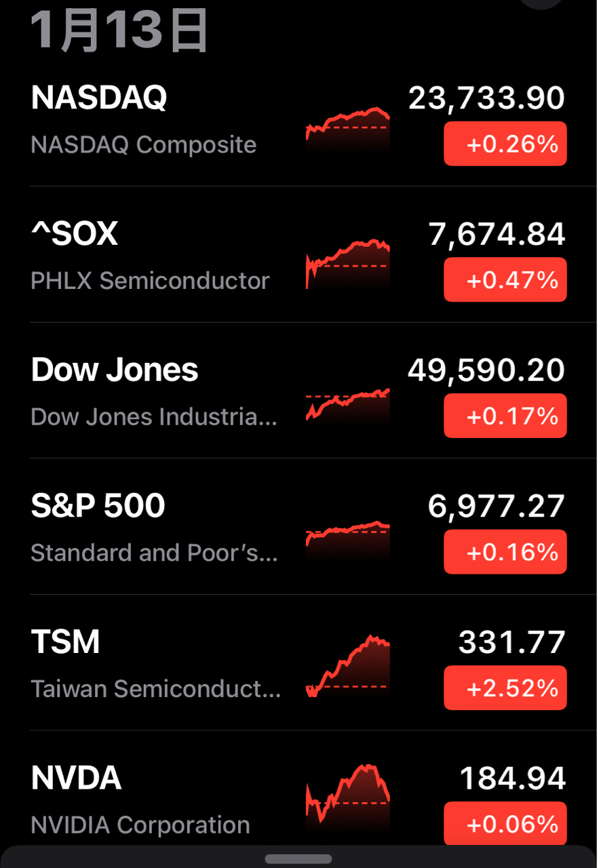Open TSM price 331.77
Image resolution: width=597 pixels, height=868 pixels.
click(x=512, y=642)
